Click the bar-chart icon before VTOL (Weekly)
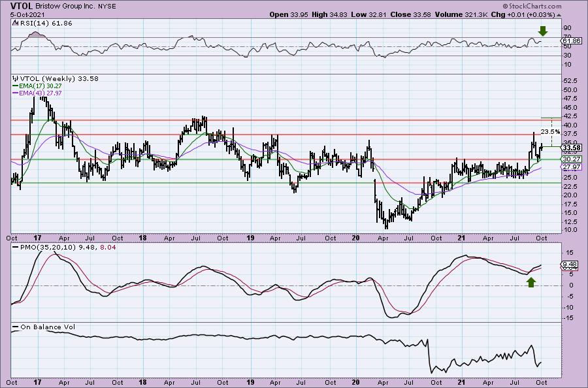This screenshot has width=588, height=388. 16,78
